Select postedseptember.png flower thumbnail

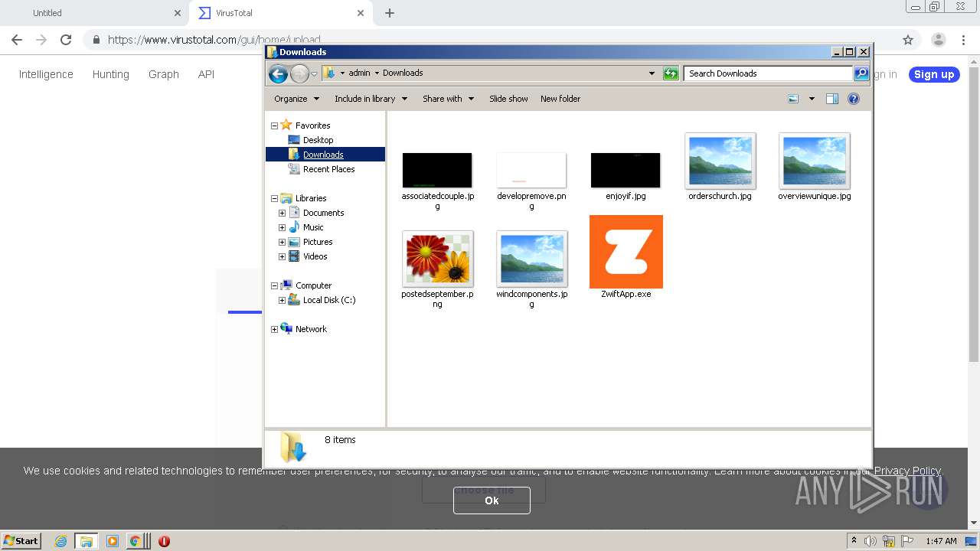pyautogui.click(x=437, y=259)
